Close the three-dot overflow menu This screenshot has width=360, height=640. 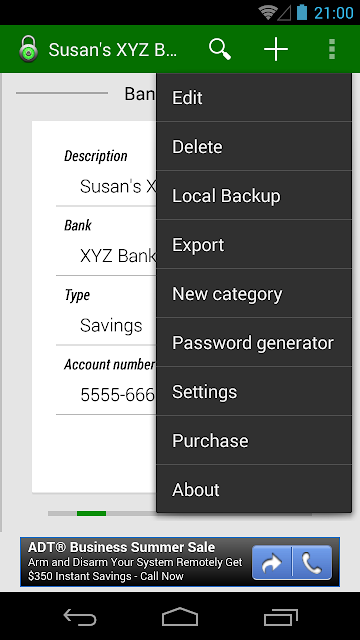tap(332, 49)
